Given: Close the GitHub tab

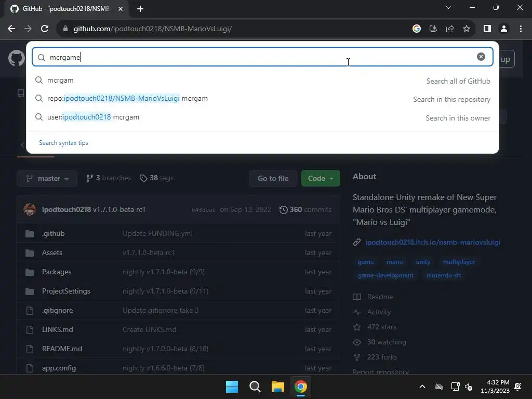Looking at the screenshot, I should 121,9.
